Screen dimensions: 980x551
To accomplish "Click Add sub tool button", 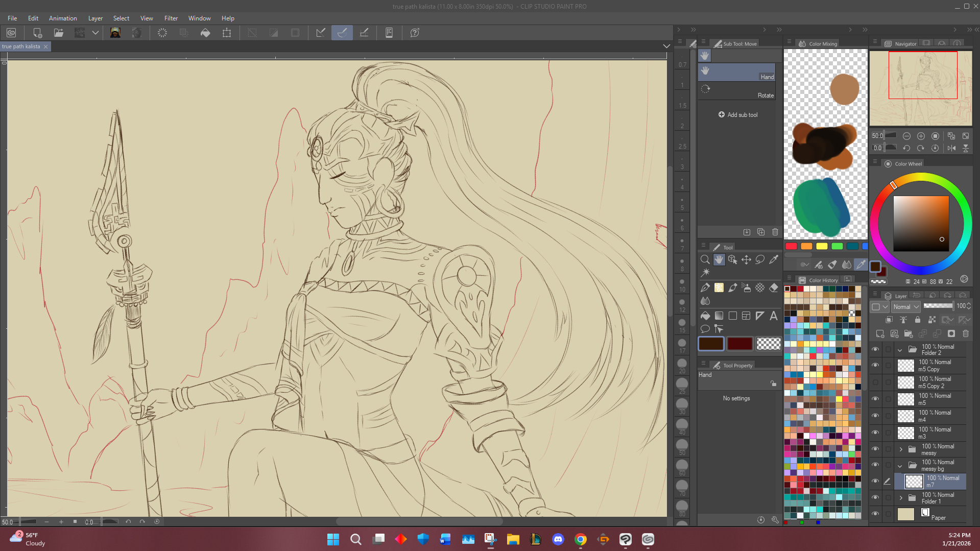I will coord(737,115).
